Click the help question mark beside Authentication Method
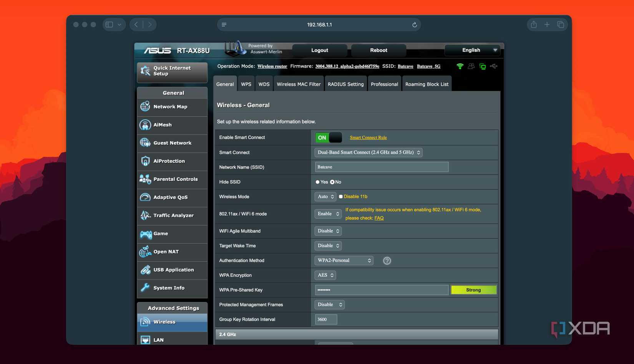Image resolution: width=634 pixels, height=364 pixels. click(x=387, y=261)
